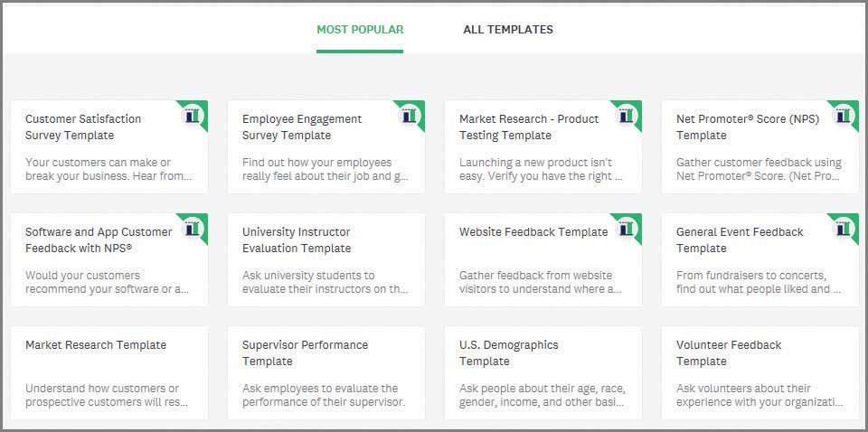The width and height of the screenshot is (868, 432).
Task: Select the Supervisor Performance Template card
Action: (326, 373)
